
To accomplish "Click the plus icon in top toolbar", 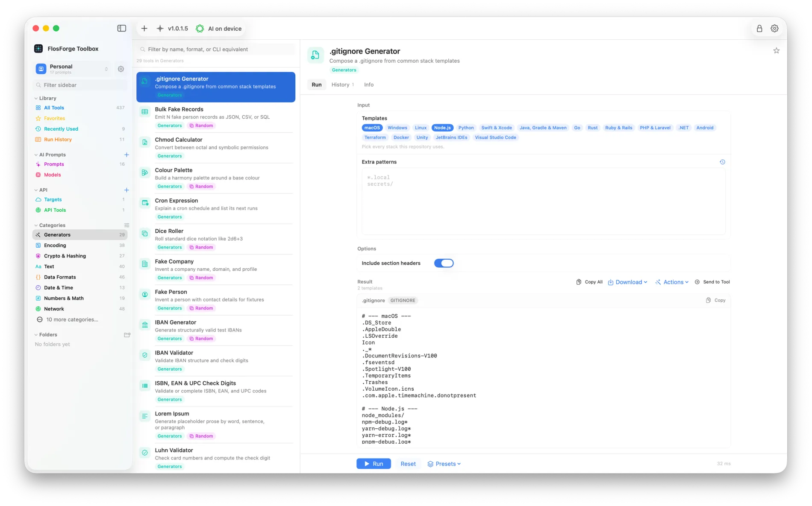I will (x=144, y=28).
